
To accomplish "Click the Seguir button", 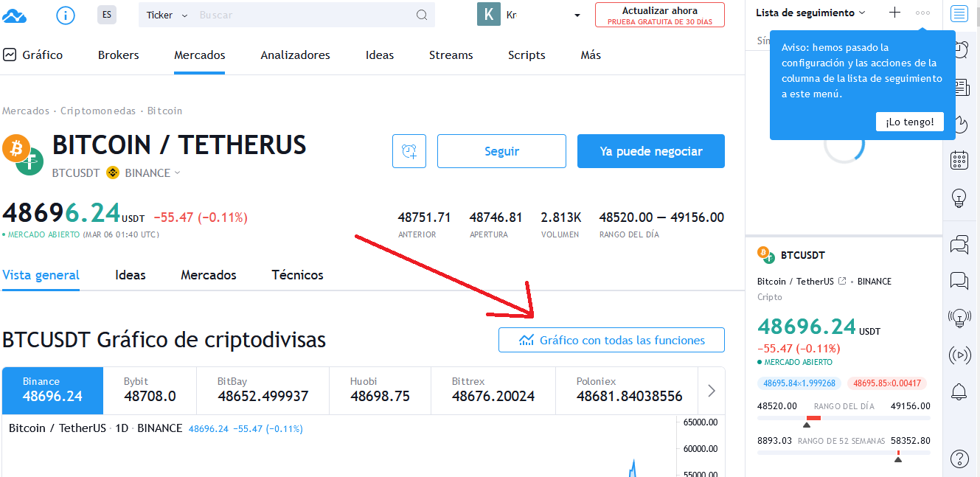I will 501,151.
